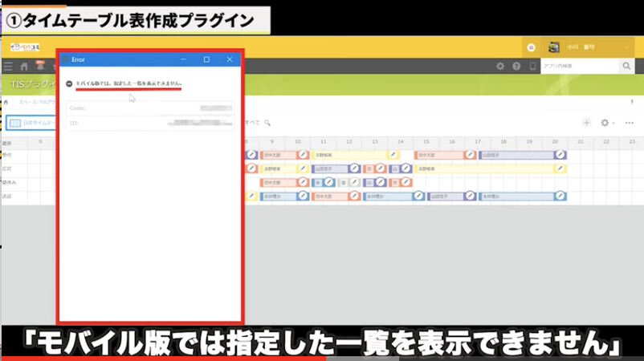Maximize the Error dialog window
The width and height of the screenshot is (644, 361).
(x=206, y=59)
